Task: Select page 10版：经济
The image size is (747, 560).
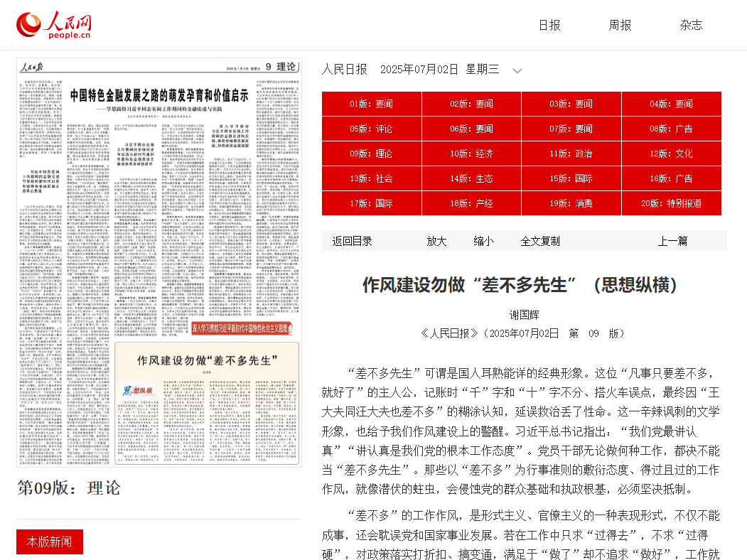Action: (x=472, y=154)
